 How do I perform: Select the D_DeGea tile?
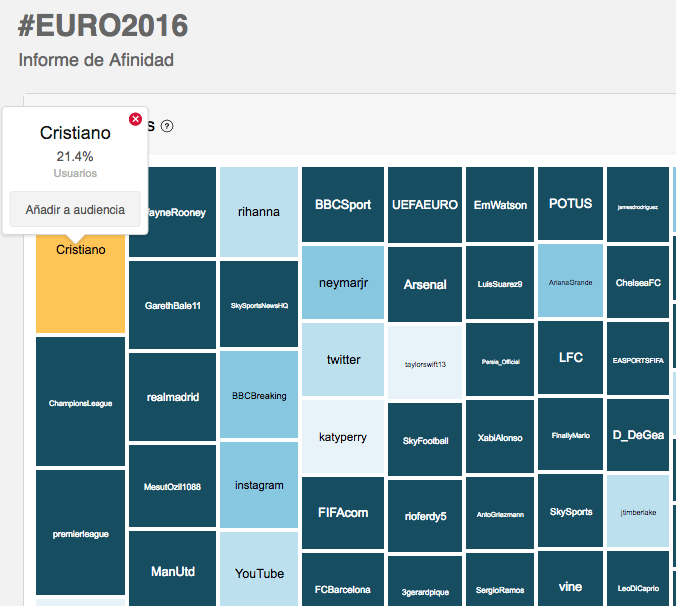click(x=638, y=435)
